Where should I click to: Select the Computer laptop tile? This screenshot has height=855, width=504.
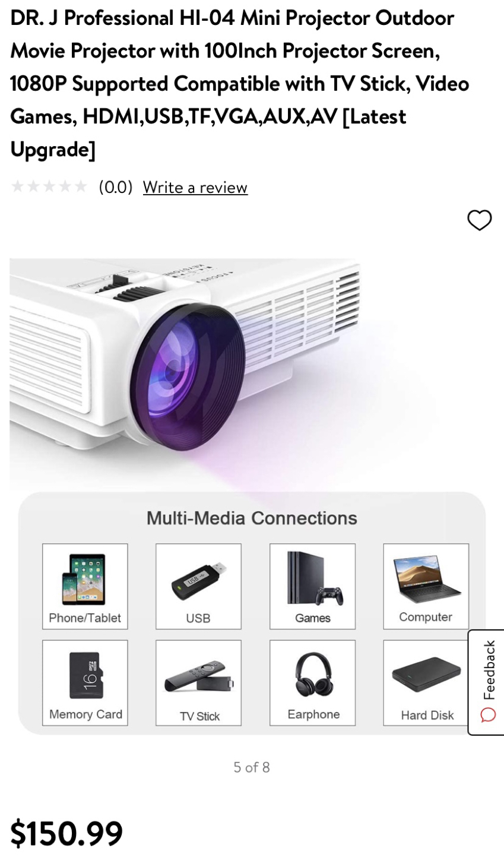coord(426,587)
